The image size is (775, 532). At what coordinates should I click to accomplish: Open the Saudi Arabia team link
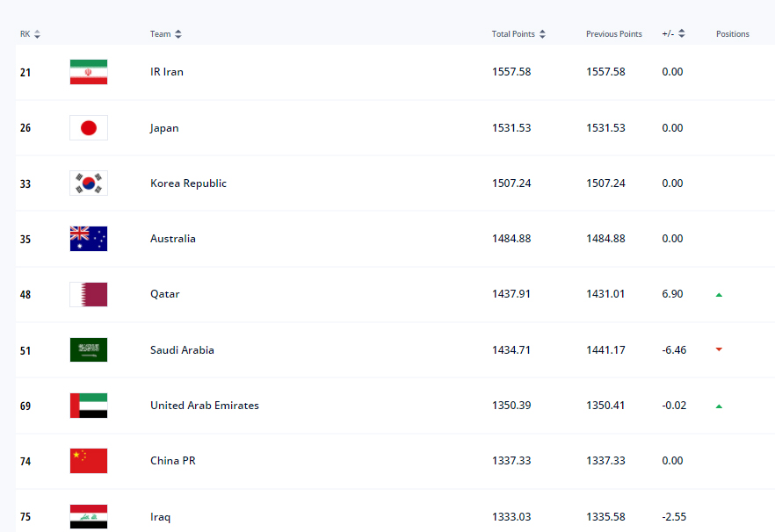coord(182,349)
